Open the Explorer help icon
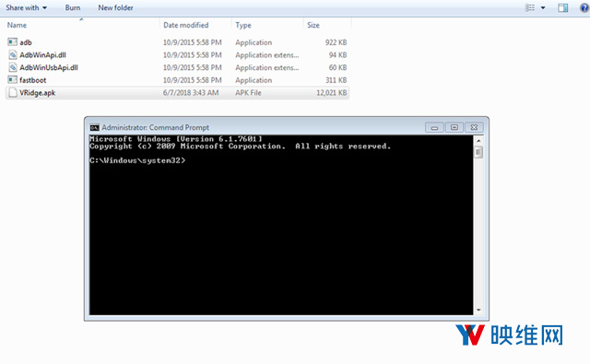This screenshot has height=364, width=590. click(x=584, y=7)
